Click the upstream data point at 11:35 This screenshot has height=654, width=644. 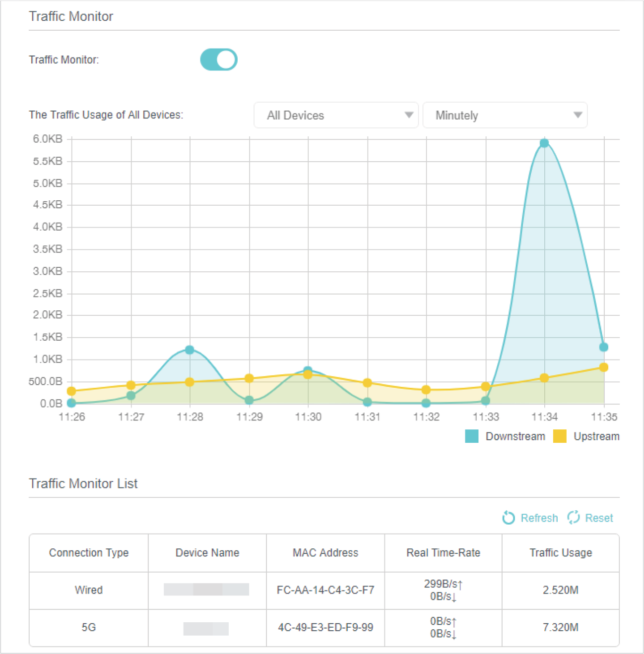(x=604, y=367)
